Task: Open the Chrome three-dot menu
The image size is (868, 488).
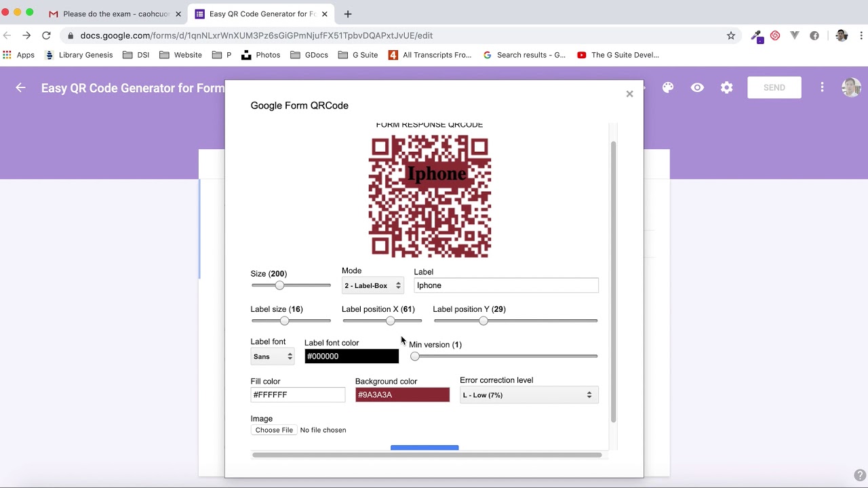Action: point(861,35)
